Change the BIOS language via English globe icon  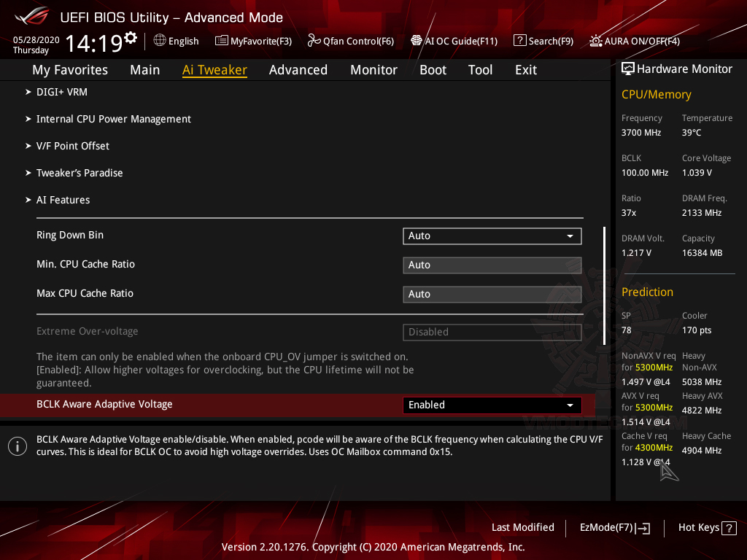pos(176,41)
